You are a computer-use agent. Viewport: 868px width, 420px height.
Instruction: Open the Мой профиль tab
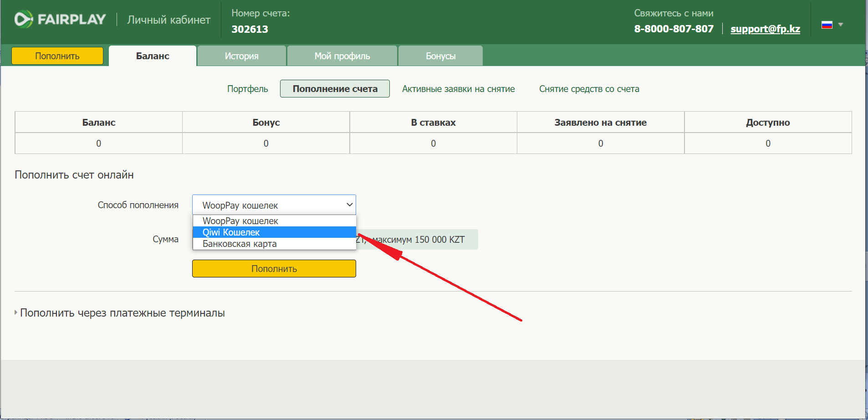coord(342,56)
